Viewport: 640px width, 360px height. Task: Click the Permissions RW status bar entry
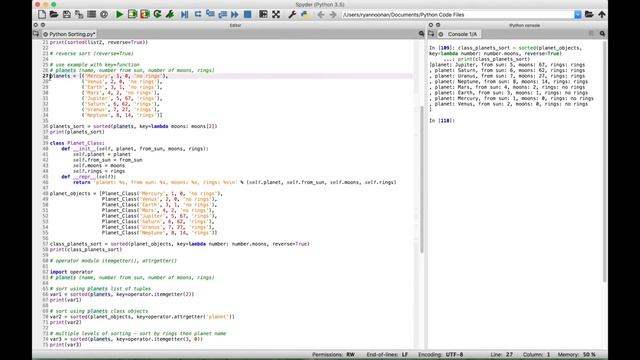coord(333,355)
